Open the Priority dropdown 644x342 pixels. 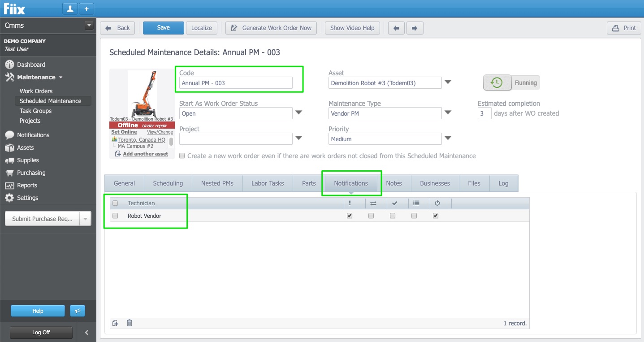(x=447, y=139)
